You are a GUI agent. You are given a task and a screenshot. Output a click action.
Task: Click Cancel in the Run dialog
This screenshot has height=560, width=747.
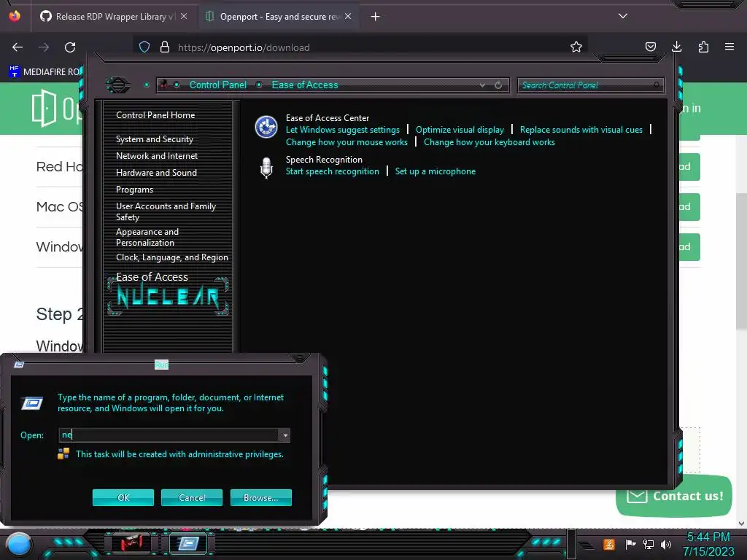point(192,497)
